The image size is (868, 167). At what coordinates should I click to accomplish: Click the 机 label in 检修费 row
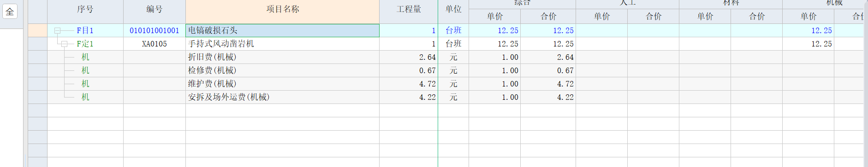click(x=85, y=70)
